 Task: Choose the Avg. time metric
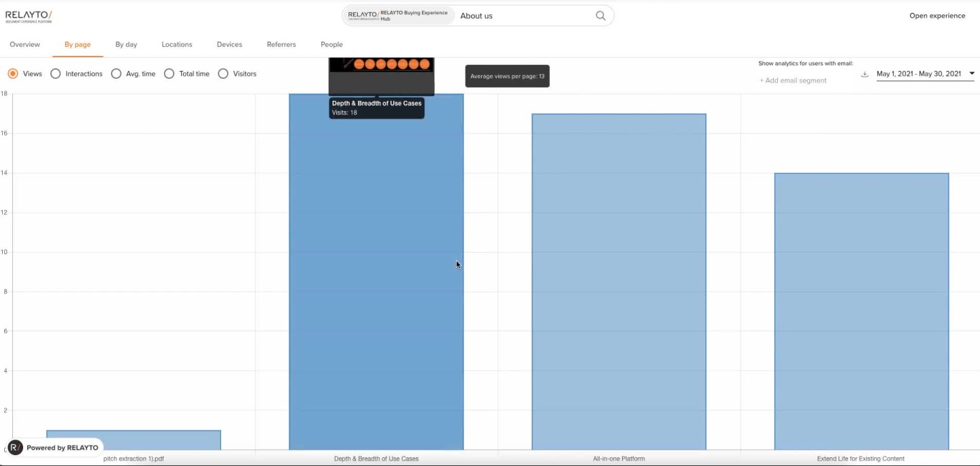pos(116,74)
